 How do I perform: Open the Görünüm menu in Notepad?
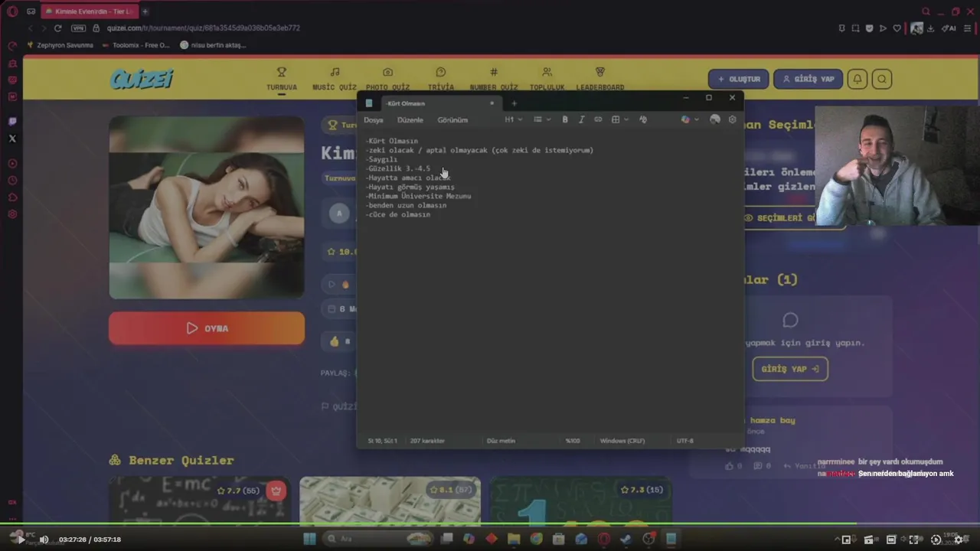point(452,120)
